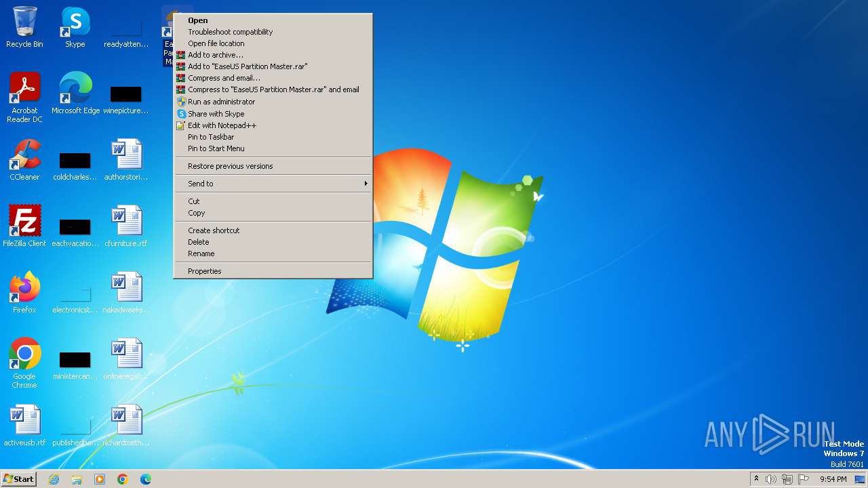This screenshot has width=868, height=488.
Task: Choose Troubleshoot compatibility
Action: tap(273, 32)
